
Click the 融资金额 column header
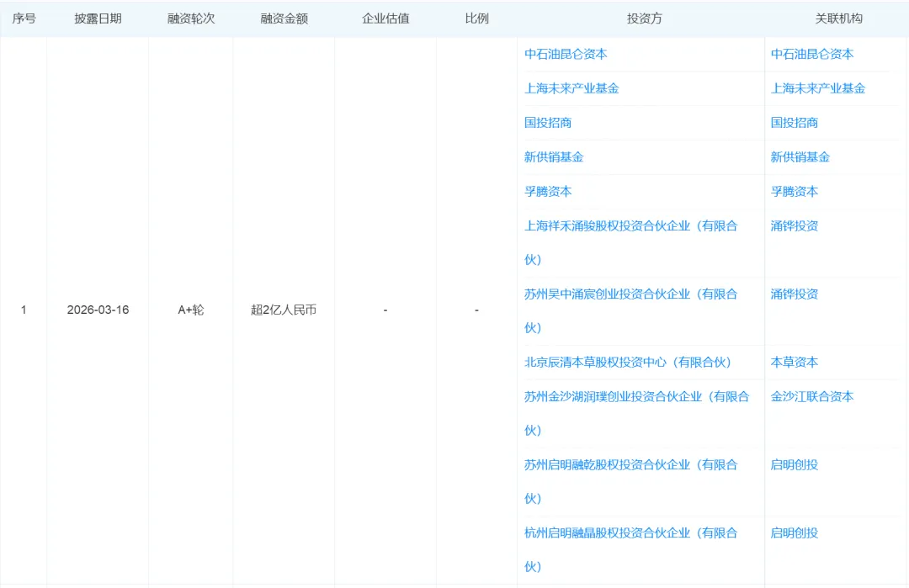(284, 19)
